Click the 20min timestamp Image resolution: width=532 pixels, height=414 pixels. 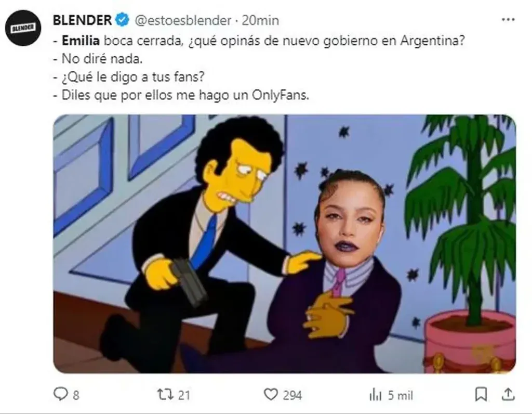pos(260,20)
